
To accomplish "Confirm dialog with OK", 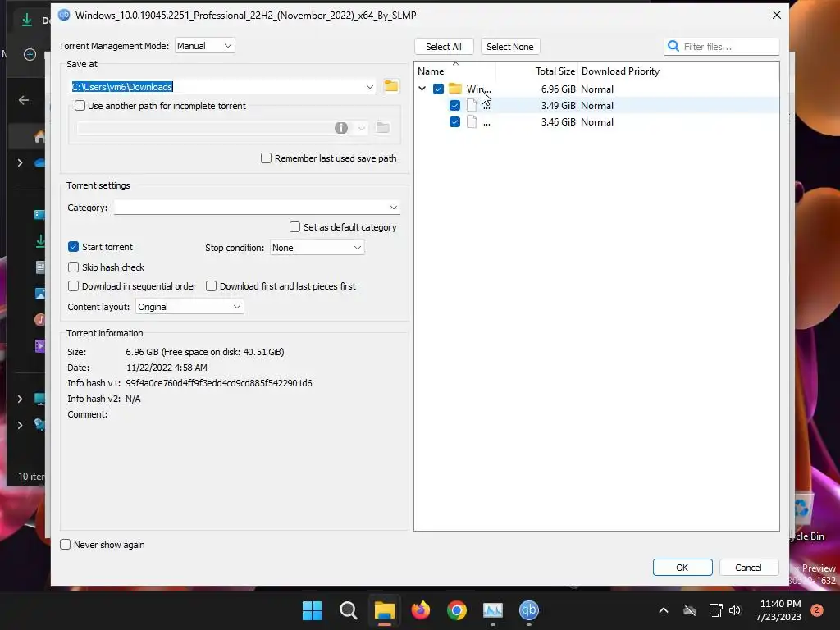I will (682, 568).
